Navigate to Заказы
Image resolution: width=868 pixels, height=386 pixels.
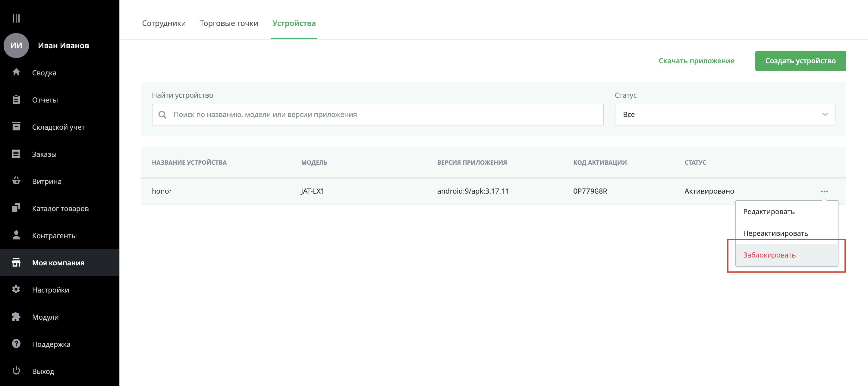pos(60,154)
